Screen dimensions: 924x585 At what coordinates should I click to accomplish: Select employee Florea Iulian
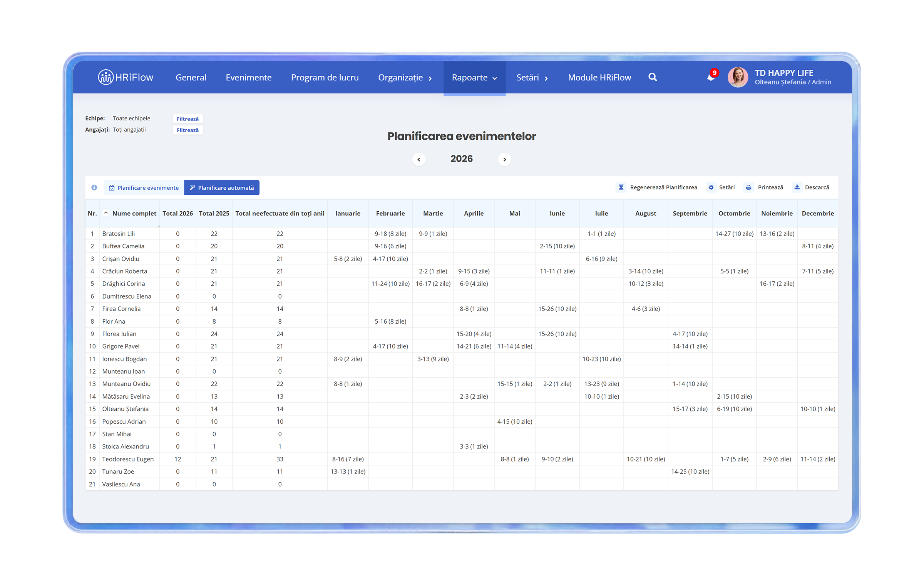pos(119,334)
